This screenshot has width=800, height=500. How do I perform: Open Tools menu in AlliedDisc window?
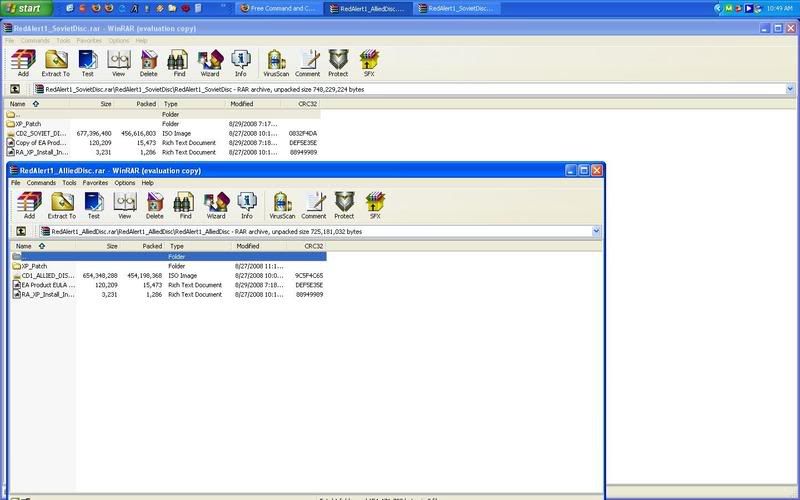click(69, 183)
